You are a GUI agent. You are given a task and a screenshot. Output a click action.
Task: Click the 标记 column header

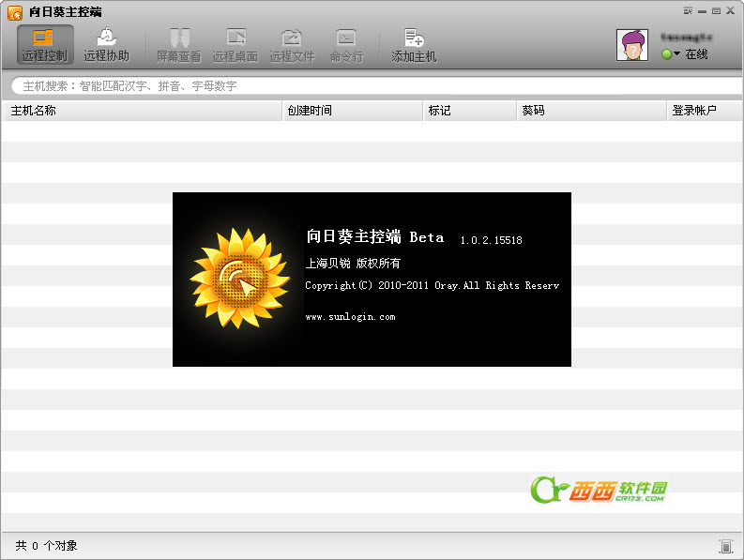coord(470,111)
